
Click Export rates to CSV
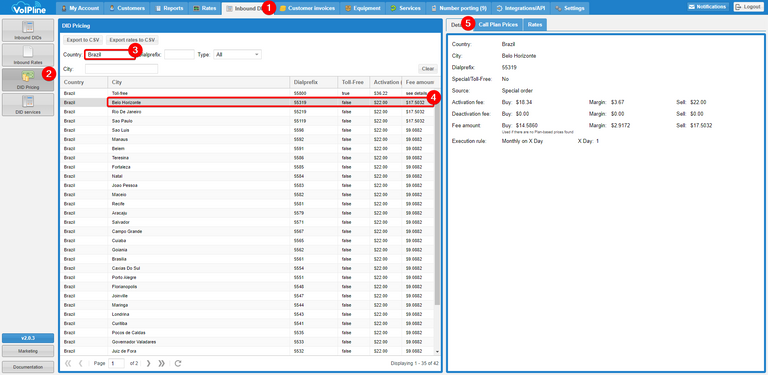[132, 40]
